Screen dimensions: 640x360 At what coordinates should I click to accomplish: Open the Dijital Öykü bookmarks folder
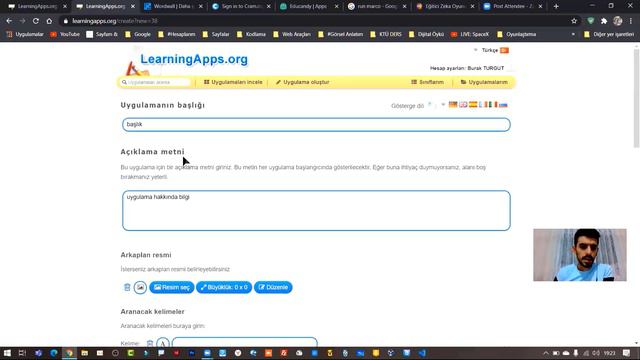pos(426,34)
